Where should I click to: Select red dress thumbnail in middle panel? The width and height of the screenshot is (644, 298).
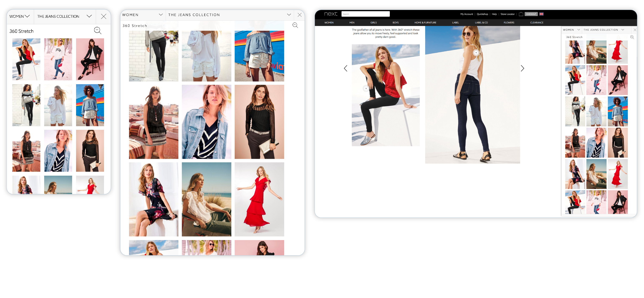[259, 199]
